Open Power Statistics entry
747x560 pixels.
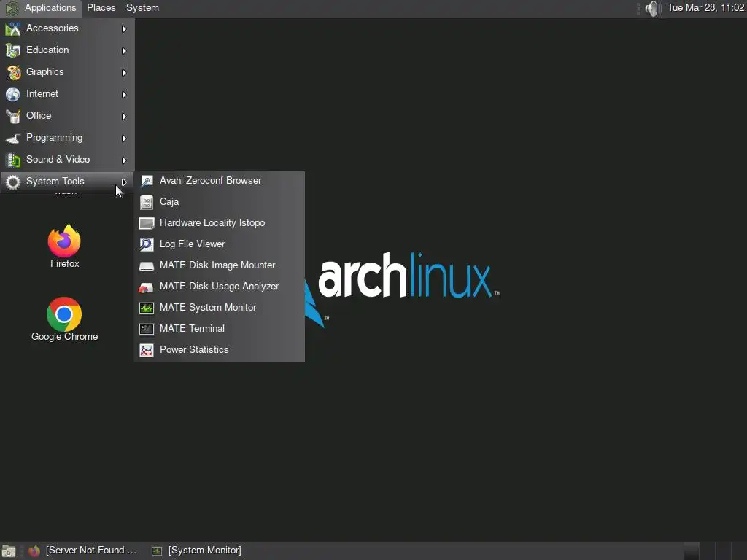[220, 350]
